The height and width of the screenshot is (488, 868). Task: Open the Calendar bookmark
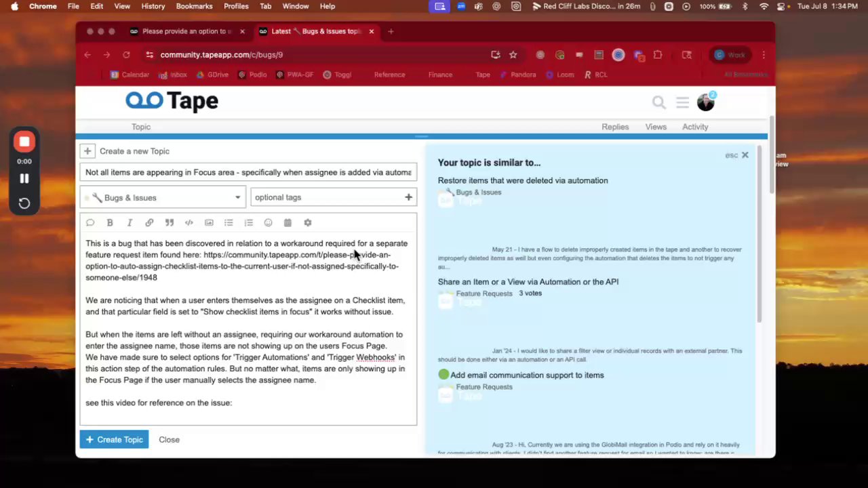(130, 75)
